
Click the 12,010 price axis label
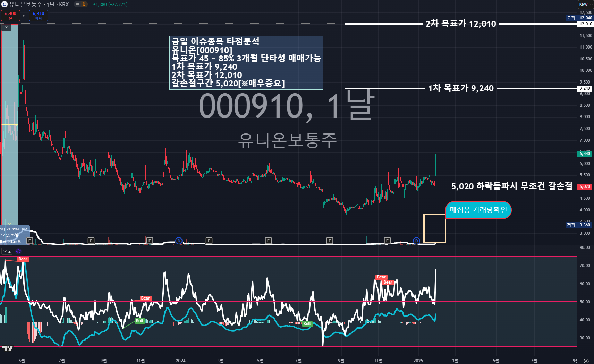point(585,24)
